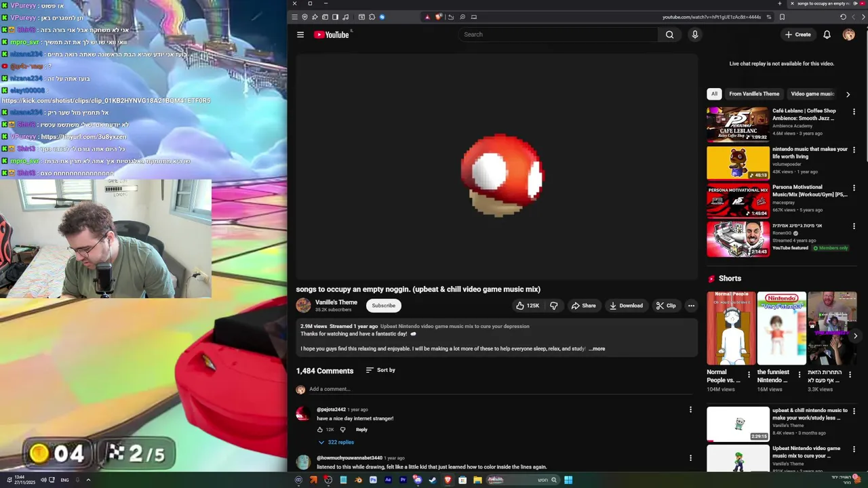
Task: Open Discord from the taskbar
Action: pos(418,480)
